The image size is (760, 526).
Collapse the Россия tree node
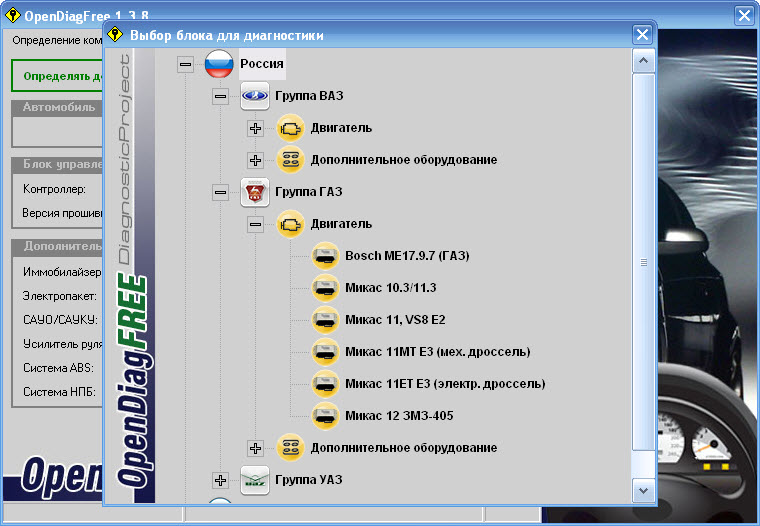coord(185,64)
